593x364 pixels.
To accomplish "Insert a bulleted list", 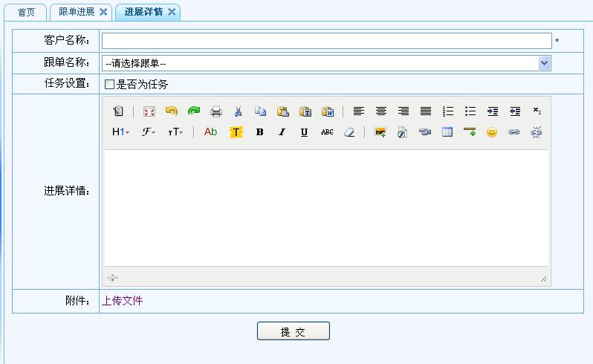I will pyautogui.click(x=470, y=111).
